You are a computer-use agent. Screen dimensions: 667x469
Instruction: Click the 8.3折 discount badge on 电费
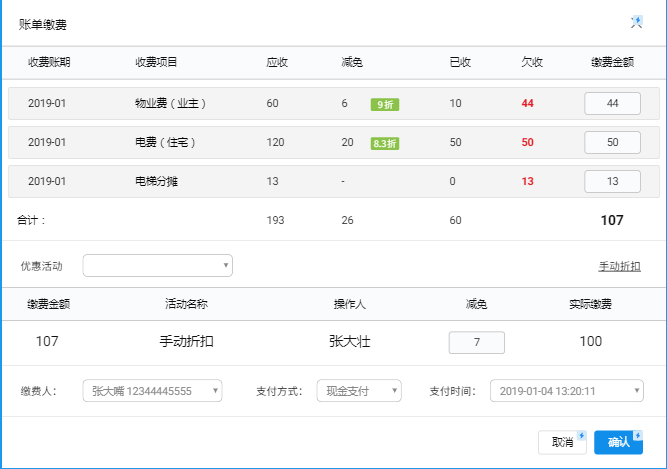pos(384,143)
